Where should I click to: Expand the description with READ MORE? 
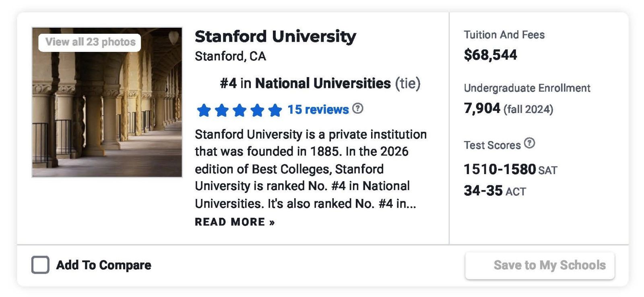pyautogui.click(x=235, y=222)
